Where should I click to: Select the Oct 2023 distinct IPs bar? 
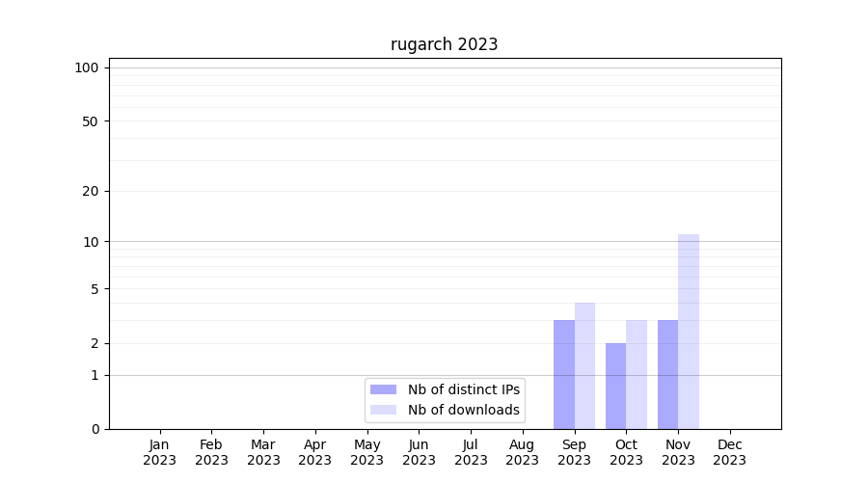[615, 386]
